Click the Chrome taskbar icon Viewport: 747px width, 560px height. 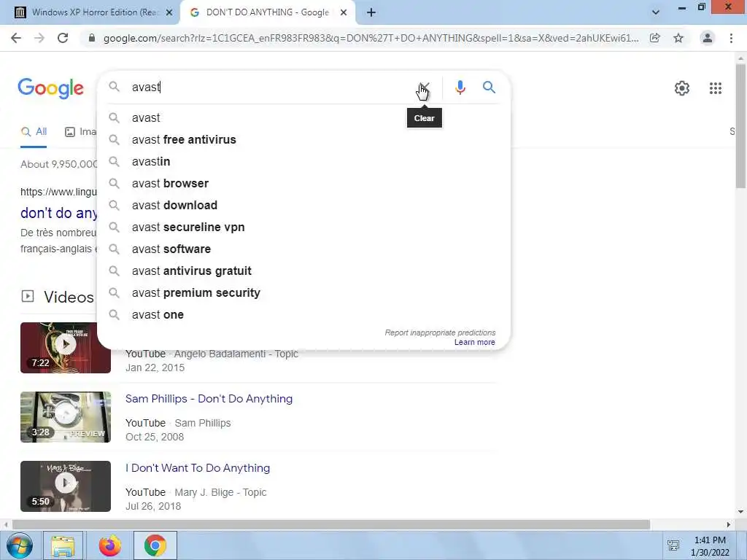[155, 545]
